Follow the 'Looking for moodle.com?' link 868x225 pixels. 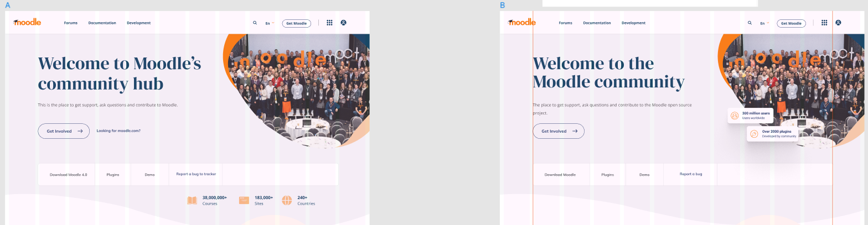click(x=118, y=130)
